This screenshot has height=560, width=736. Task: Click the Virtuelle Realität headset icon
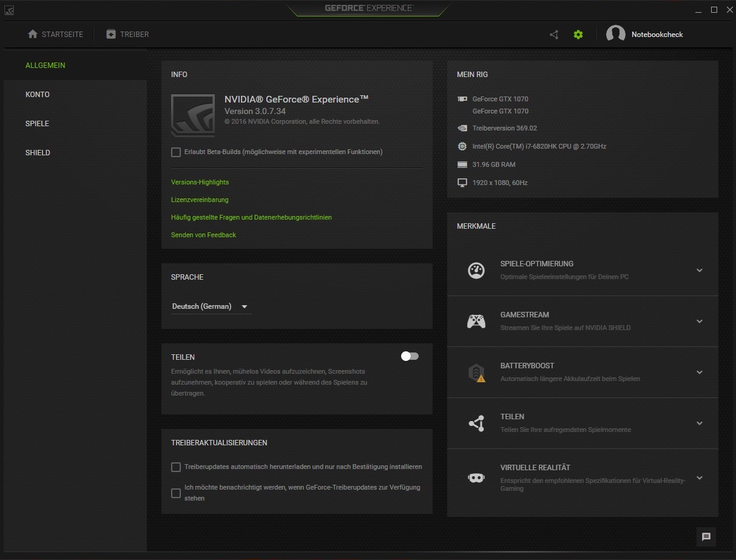(476, 478)
